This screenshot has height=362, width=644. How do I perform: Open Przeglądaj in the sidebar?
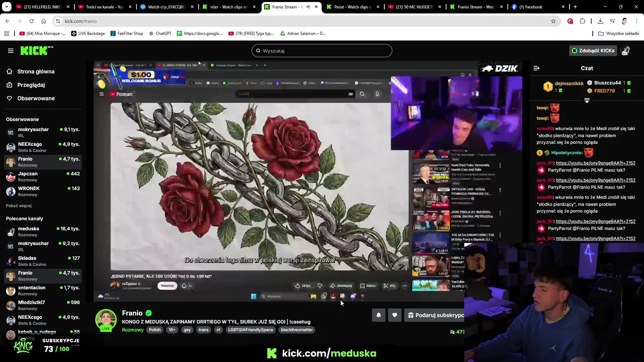31,85
